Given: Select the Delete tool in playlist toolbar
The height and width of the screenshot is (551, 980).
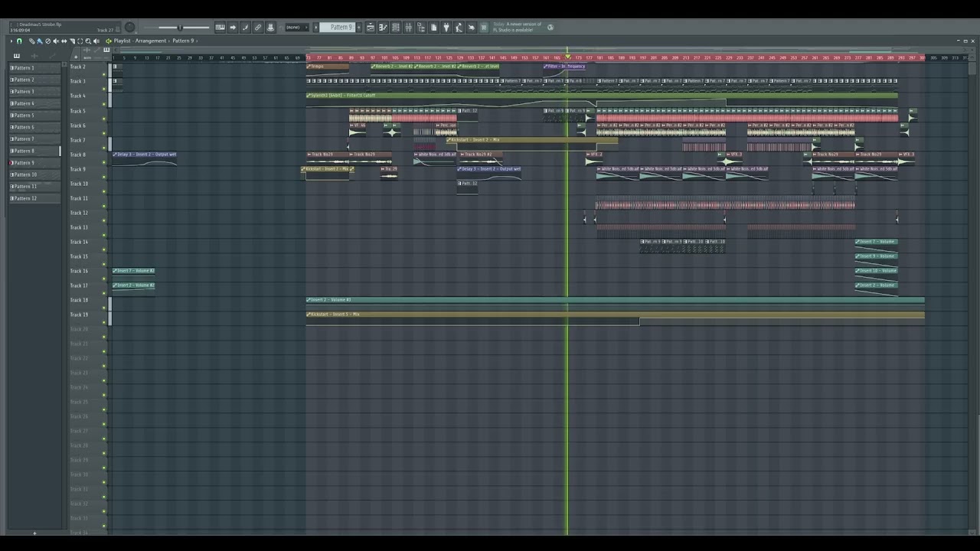Looking at the screenshot, I should coord(47,41).
